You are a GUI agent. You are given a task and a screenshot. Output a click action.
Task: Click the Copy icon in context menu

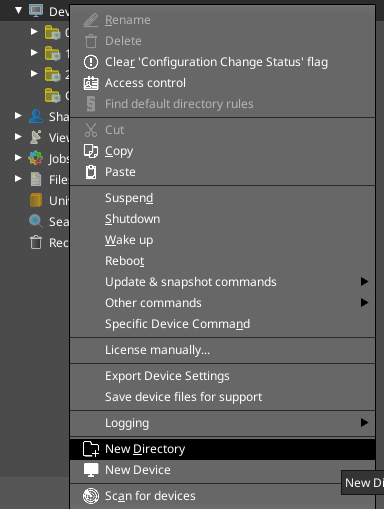click(91, 151)
